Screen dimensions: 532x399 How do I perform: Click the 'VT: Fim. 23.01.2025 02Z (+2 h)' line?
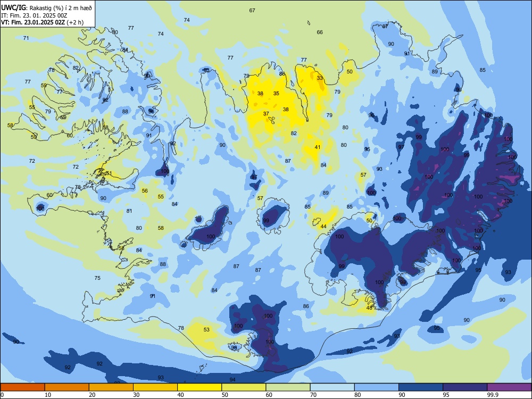[x=42, y=22]
